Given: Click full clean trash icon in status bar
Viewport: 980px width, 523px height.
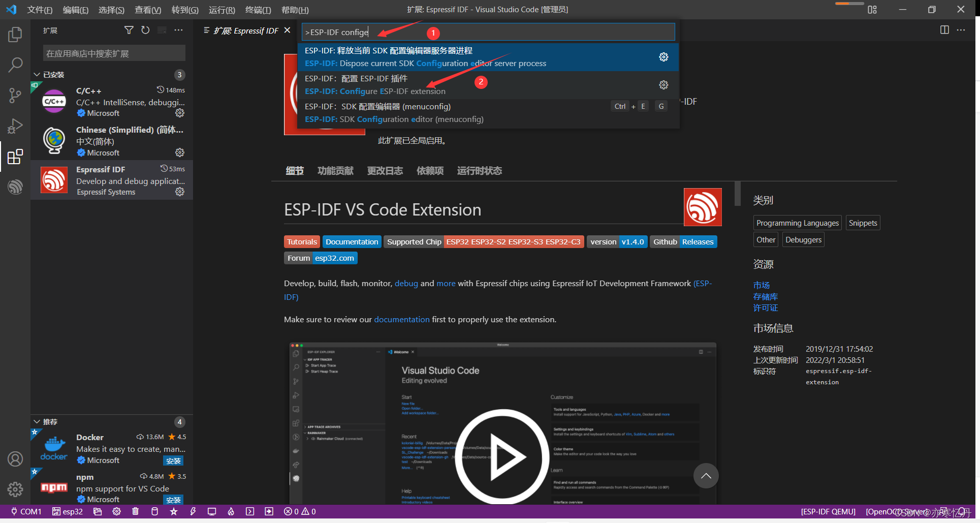Looking at the screenshot, I should [x=135, y=511].
